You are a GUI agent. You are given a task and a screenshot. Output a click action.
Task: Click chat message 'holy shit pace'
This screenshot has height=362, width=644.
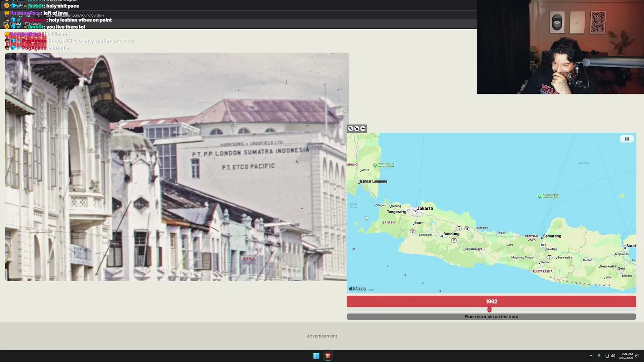coord(63,6)
